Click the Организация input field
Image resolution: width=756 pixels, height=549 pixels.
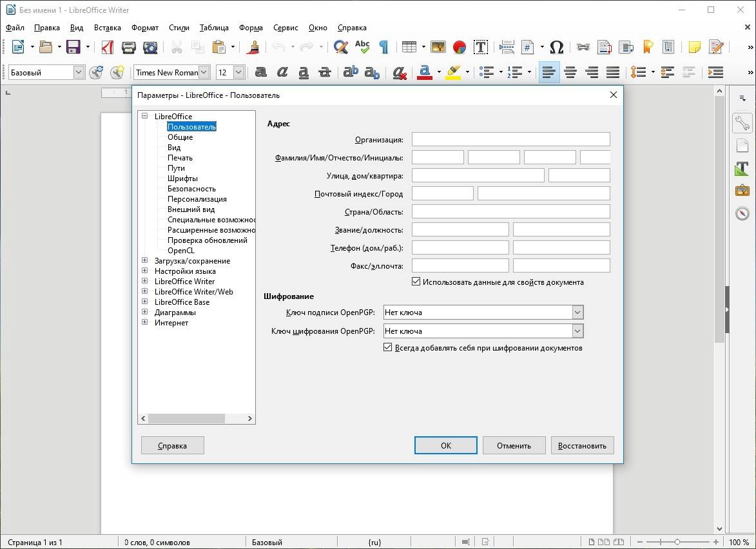[x=510, y=139]
